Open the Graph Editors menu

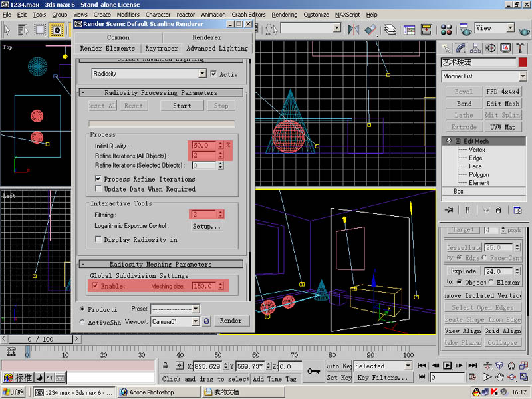248,15
